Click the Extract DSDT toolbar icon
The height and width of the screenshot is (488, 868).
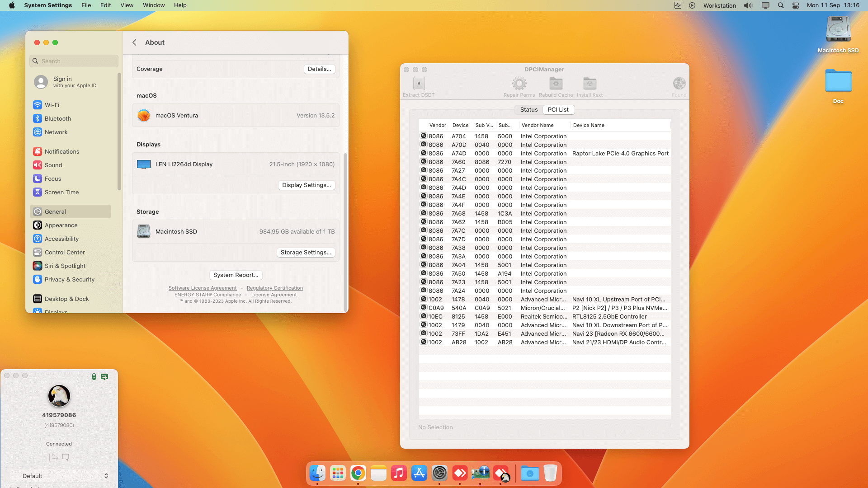coord(419,84)
